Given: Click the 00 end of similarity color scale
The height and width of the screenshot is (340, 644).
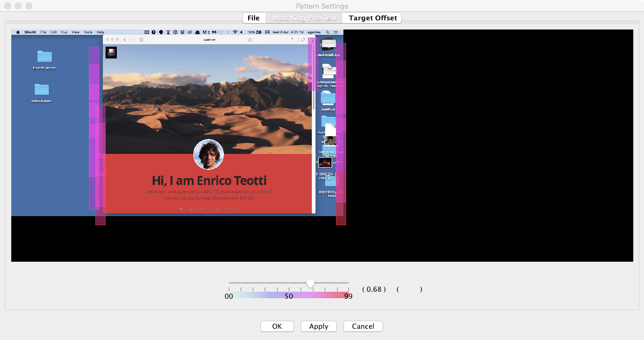Looking at the screenshot, I should point(229,296).
